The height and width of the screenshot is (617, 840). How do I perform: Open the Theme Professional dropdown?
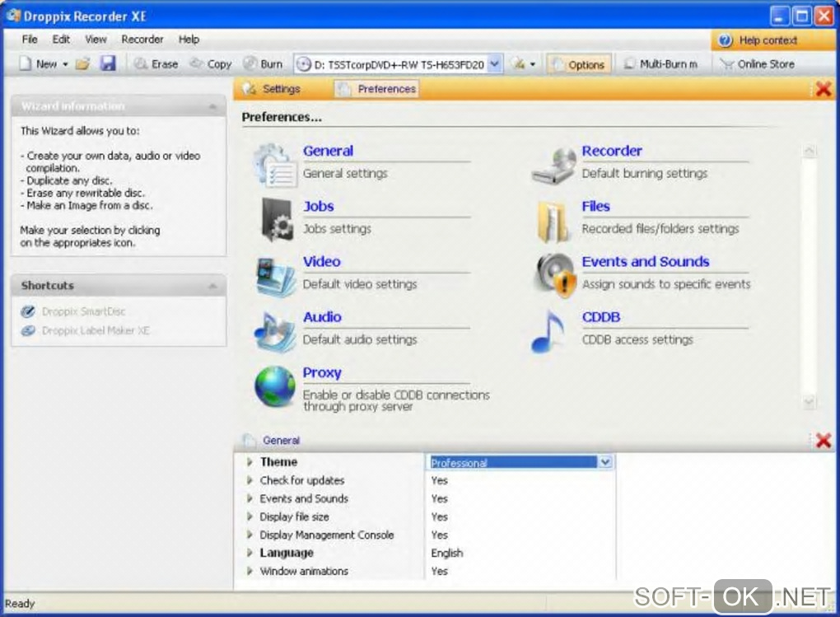tap(605, 462)
